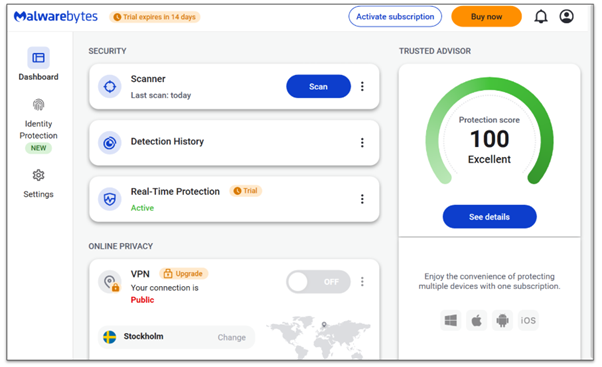Click the world map thumbnail
602x367 pixels.
pyautogui.click(x=319, y=337)
